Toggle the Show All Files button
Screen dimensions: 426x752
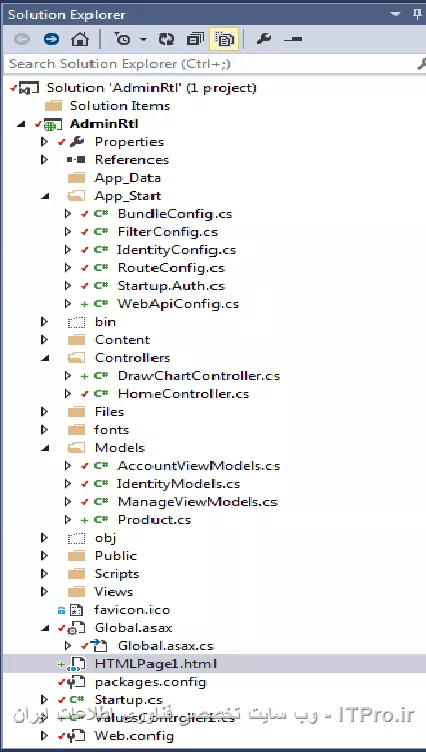pos(224,39)
